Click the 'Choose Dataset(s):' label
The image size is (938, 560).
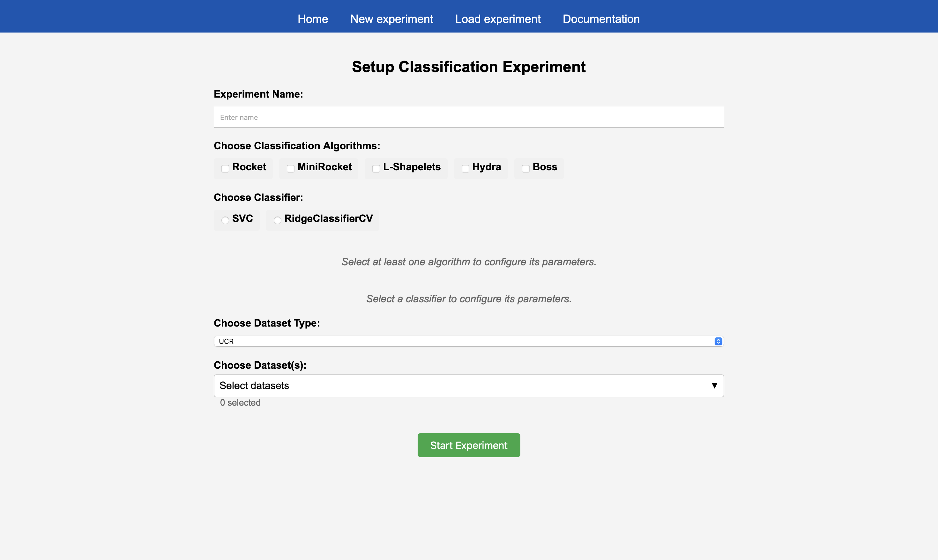pos(260,365)
